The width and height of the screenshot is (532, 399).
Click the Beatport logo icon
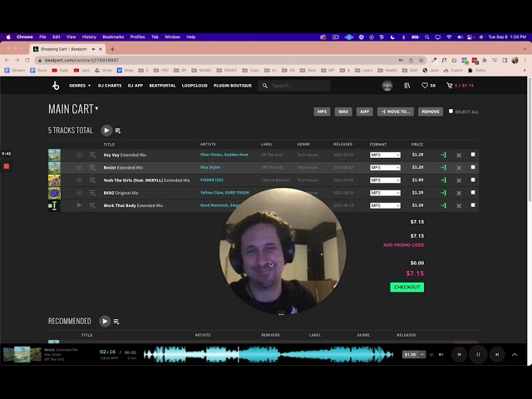56,86
